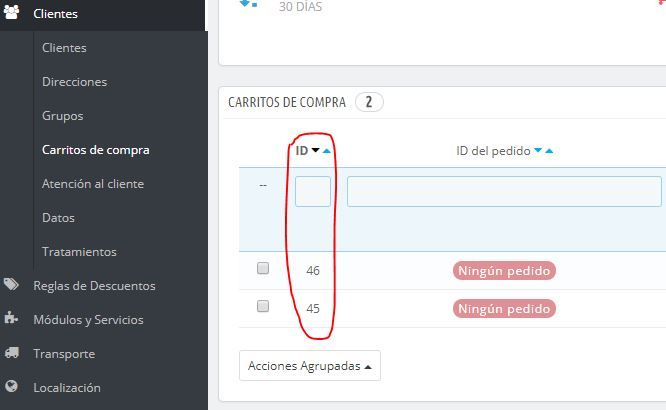Sort ID column ascending with up arrow
Viewport: 666px width, 410px height.
tap(326, 150)
